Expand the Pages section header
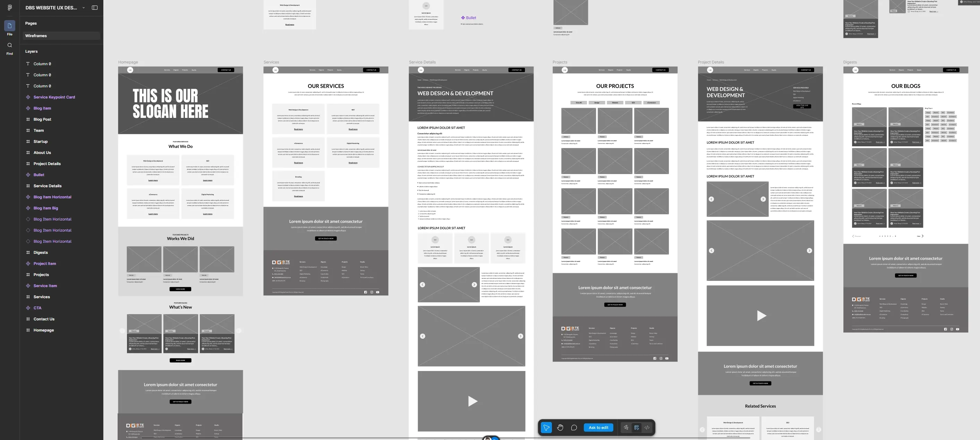This screenshot has width=980, height=440. tap(31, 23)
